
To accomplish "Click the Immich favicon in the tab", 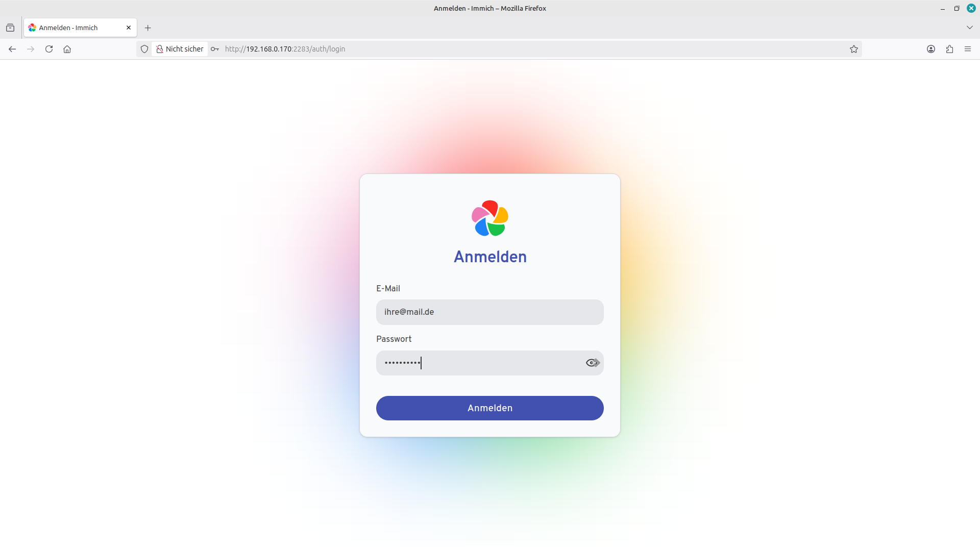I will pyautogui.click(x=32, y=28).
